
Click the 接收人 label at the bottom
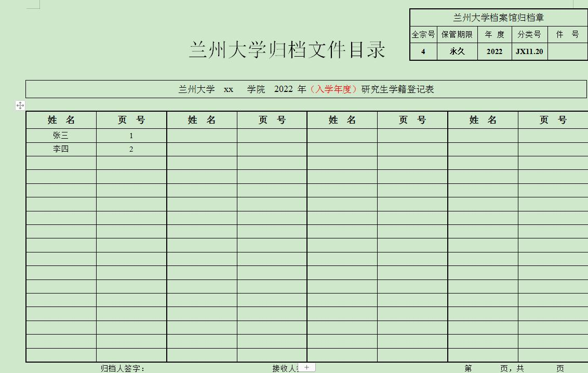[285, 368]
